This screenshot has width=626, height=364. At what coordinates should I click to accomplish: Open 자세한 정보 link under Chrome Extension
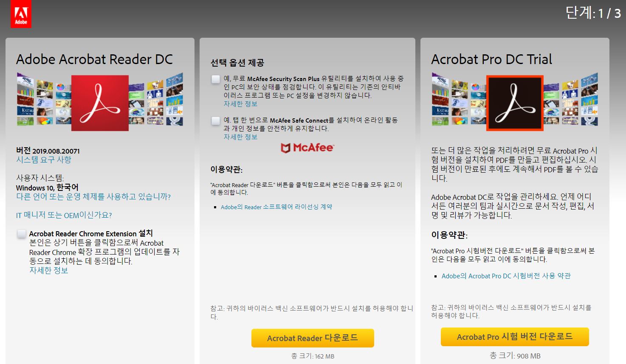[x=48, y=271]
